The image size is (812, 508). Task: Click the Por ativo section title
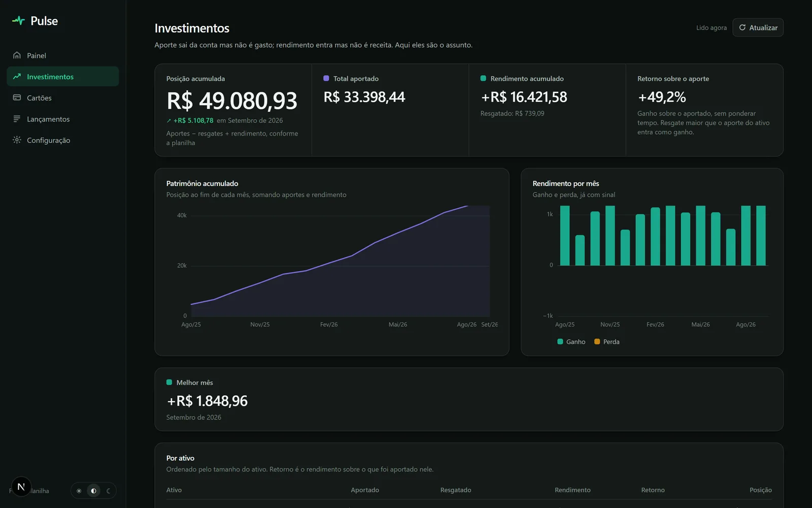tap(180, 458)
